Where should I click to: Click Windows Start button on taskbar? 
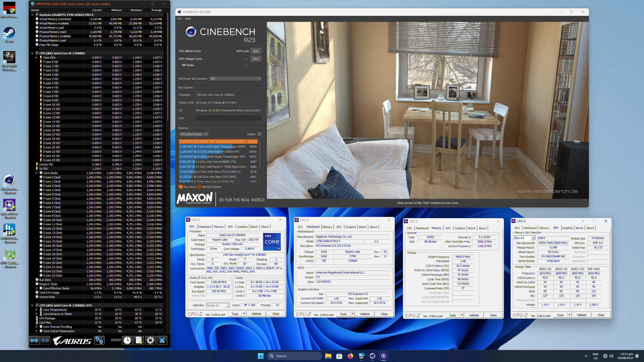pyautogui.click(x=261, y=356)
